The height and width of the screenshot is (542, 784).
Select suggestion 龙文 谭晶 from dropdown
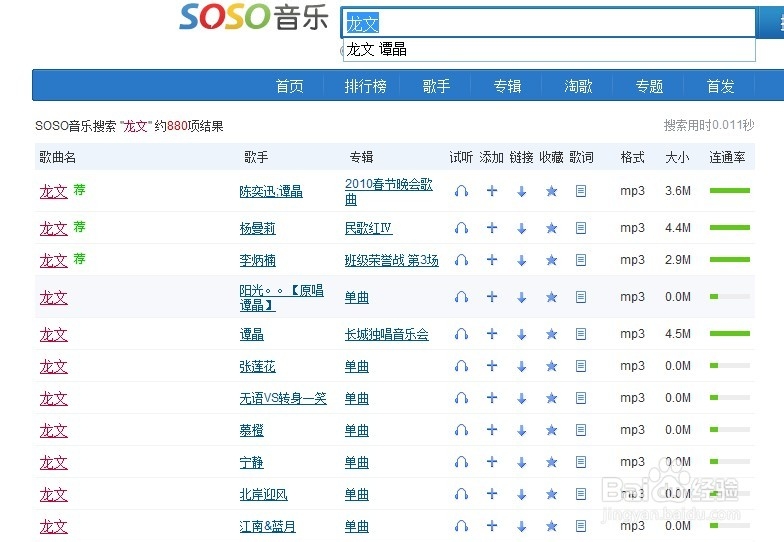[549, 50]
